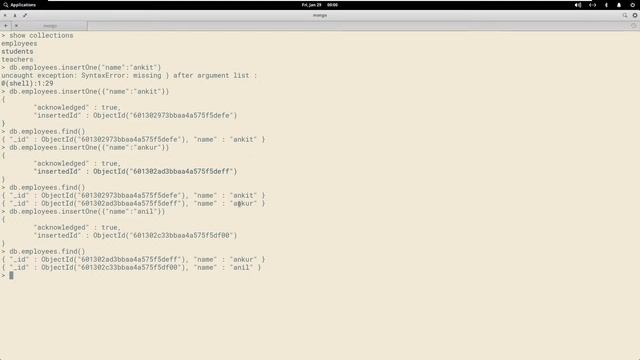640x360 pixels.
Task: Click the '@(shell):1:29' line
Action: tap(27, 83)
